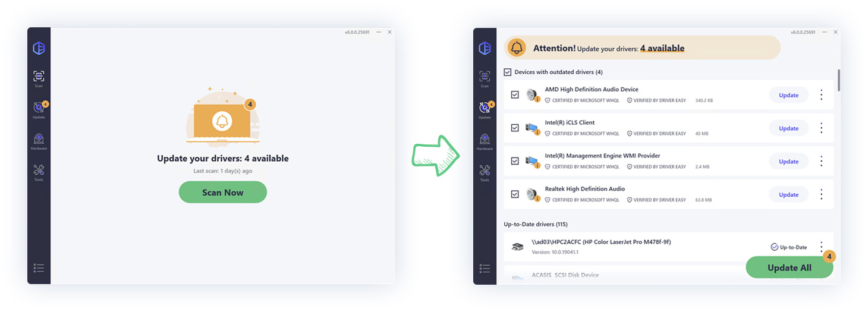Update the Realtek High Definition Audio driver
Screen dimensions: 868x312
pyautogui.click(x=789, y=195)
